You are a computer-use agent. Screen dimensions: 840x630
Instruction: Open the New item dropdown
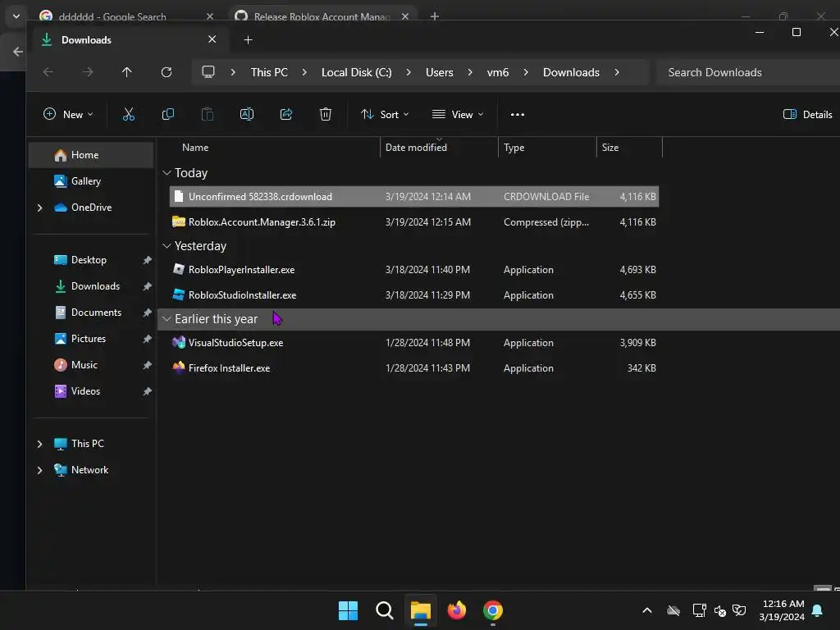[68, 114]
